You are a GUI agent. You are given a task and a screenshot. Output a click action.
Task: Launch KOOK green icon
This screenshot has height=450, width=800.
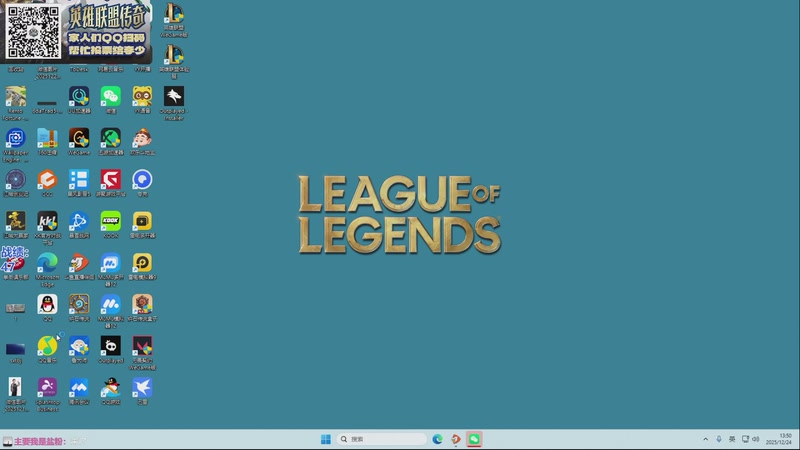click(111, 221)
